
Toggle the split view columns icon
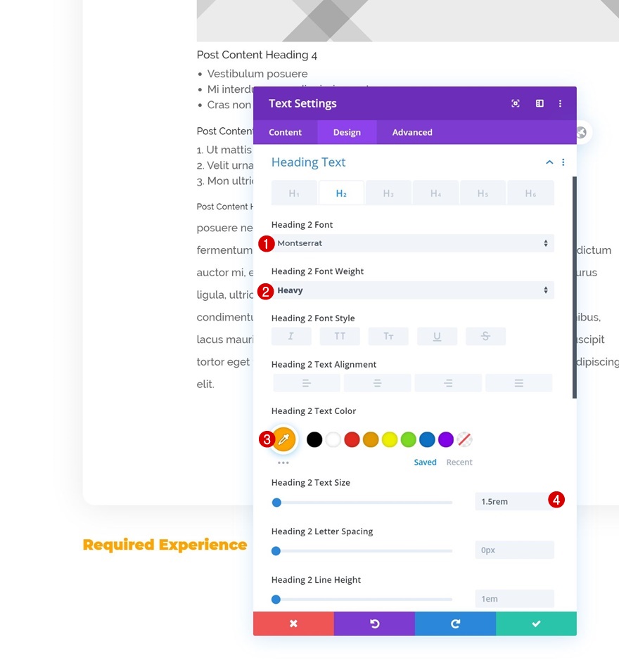(x=540, y=103)
